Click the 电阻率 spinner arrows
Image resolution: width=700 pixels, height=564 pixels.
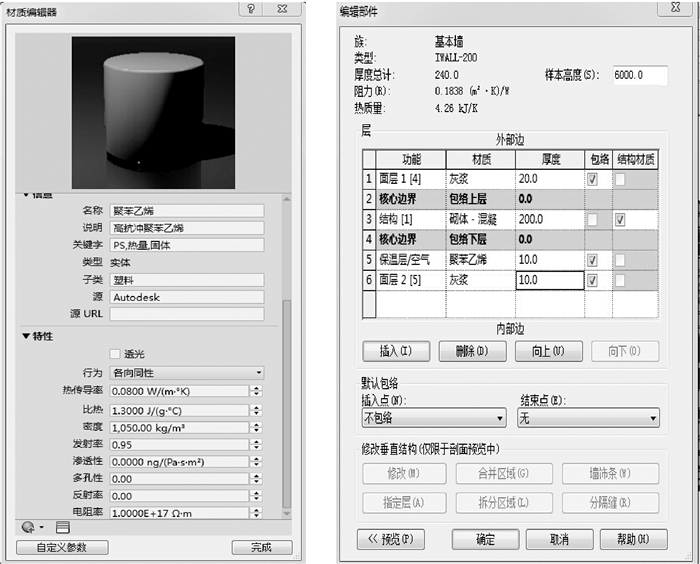point(256,513)
